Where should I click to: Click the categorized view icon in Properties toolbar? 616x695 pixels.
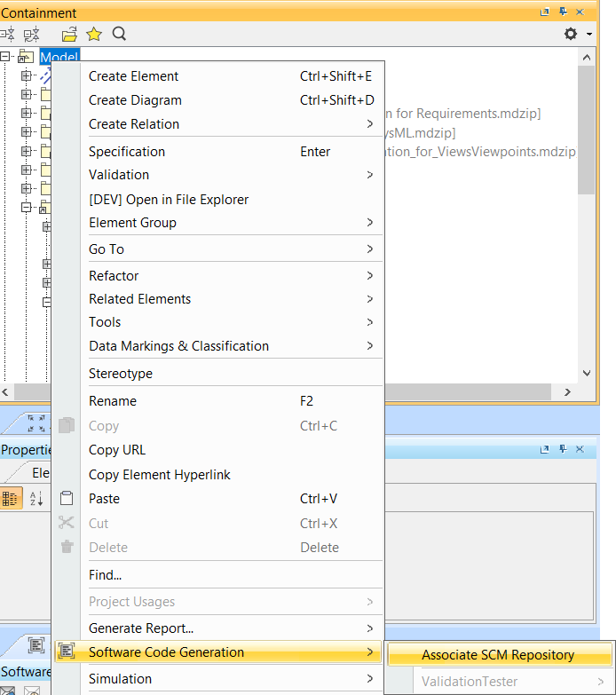(x=10, y=499)
